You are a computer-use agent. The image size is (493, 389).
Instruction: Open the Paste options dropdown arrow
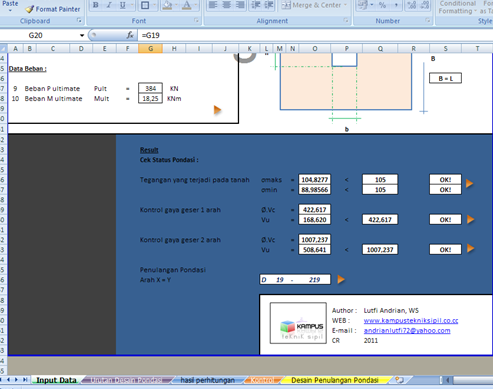coord(10,11)
